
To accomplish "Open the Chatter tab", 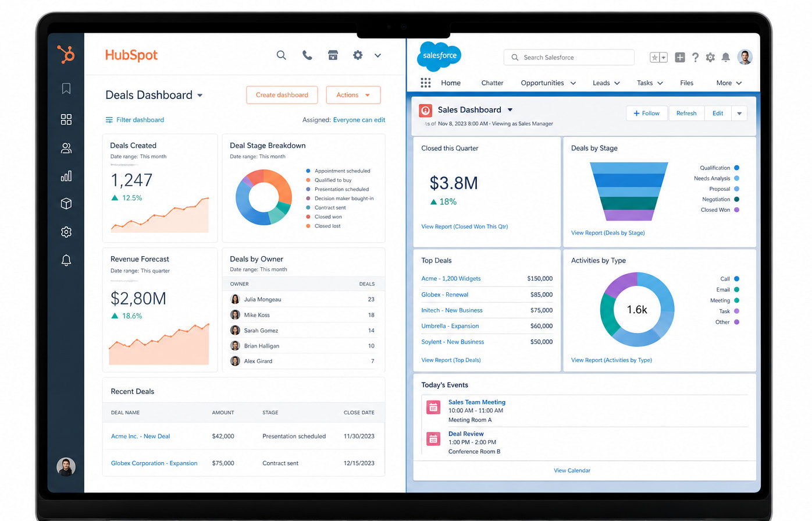I will click(x=492, y=83).
